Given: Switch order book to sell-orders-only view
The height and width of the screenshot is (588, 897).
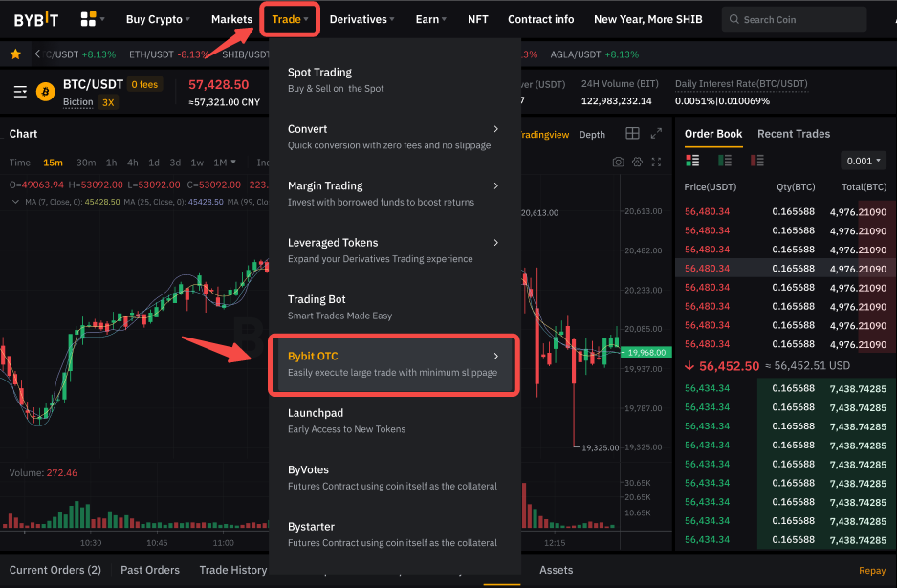Looking at the screenshot, I should (757, 161).
